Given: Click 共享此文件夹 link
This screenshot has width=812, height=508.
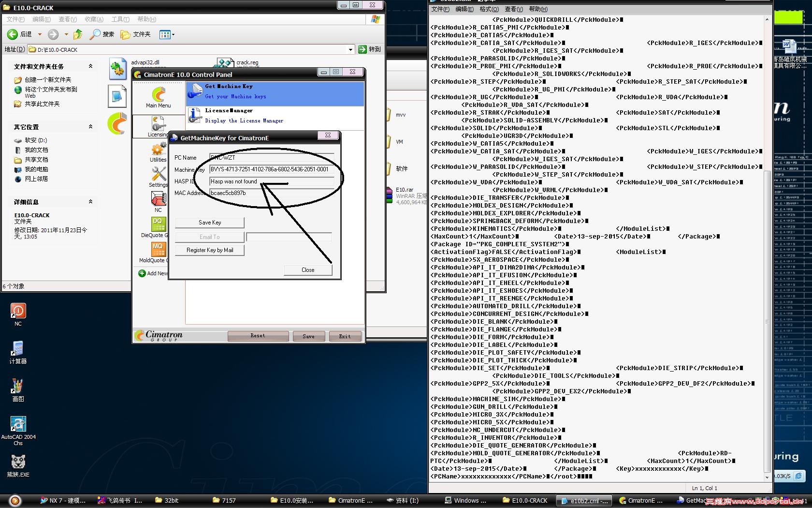Looking at the screenshot, I should 42,104.
